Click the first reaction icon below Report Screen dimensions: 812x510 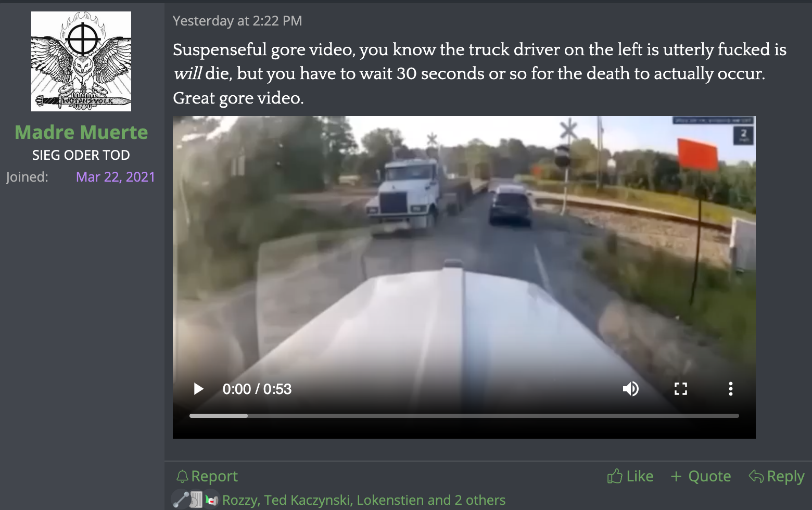[x=181, y=500]
